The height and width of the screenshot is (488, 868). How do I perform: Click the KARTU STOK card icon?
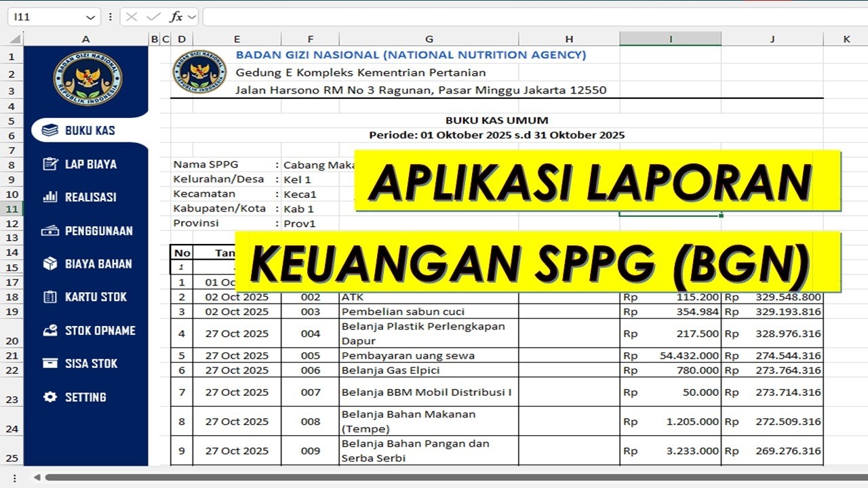[x=50, y=297]
